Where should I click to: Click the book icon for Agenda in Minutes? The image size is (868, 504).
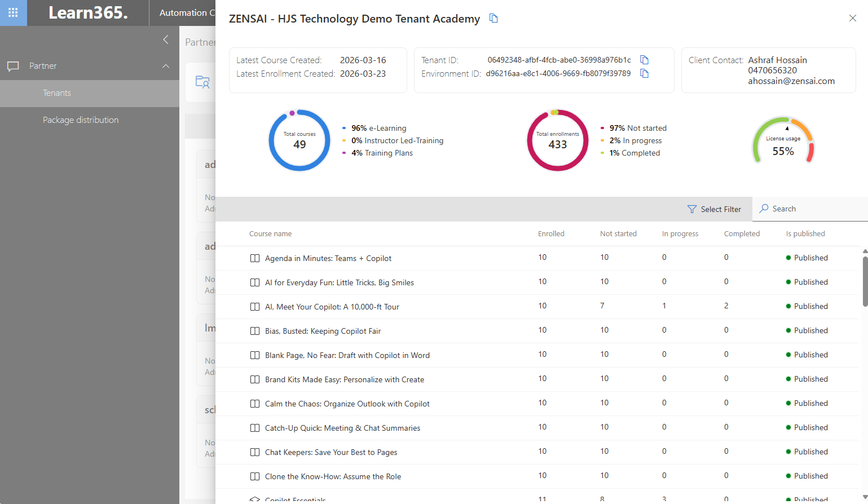[255, 258]
